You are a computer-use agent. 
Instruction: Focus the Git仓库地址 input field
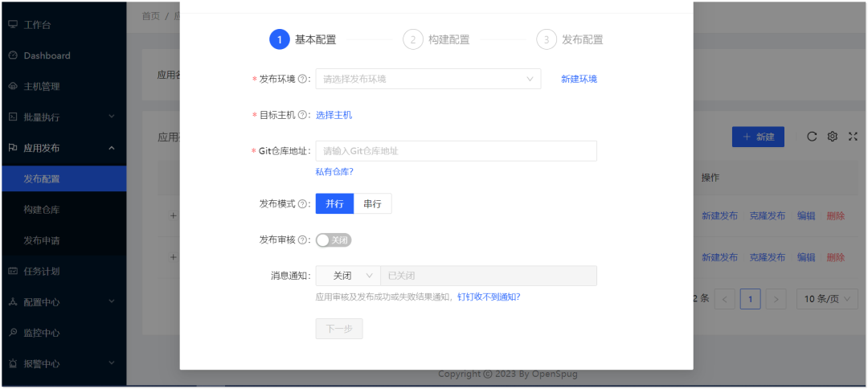tap(457, 151)
